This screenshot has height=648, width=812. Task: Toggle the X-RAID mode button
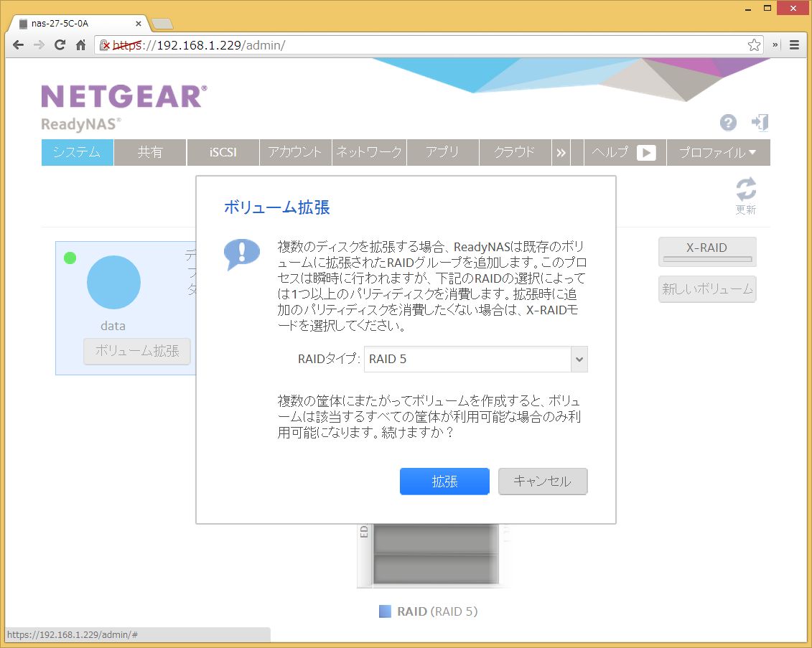pos(707,251)
